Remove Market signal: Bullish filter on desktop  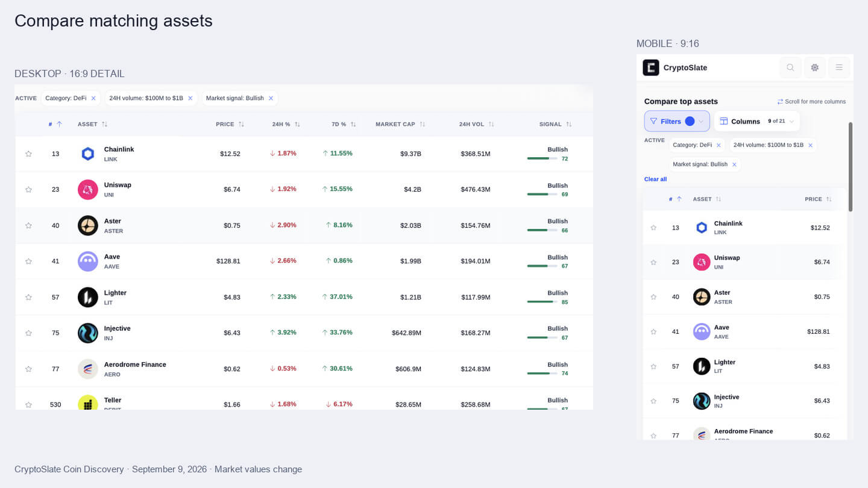coord(271,98)
